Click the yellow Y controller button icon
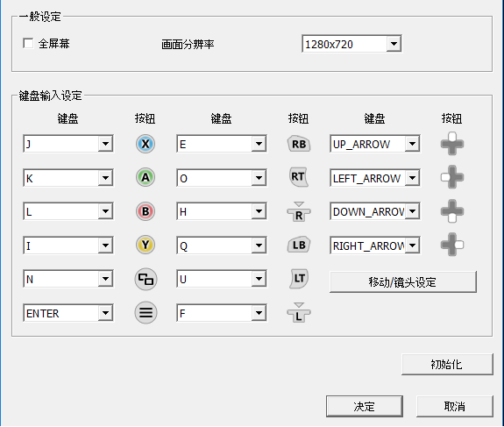Image resolution: width=504 pixels, height=427 pixels. 146,245
